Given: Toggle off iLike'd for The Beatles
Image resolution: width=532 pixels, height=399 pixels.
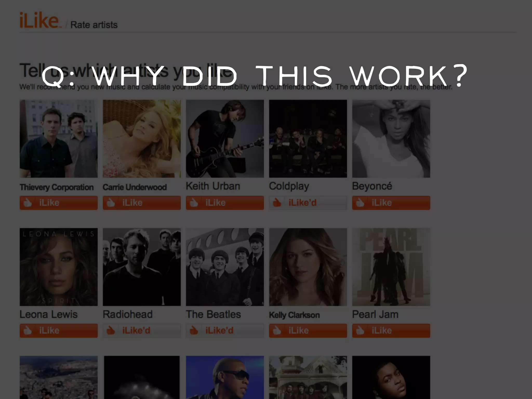Looking at the screenshot, I should coord(225,330).
